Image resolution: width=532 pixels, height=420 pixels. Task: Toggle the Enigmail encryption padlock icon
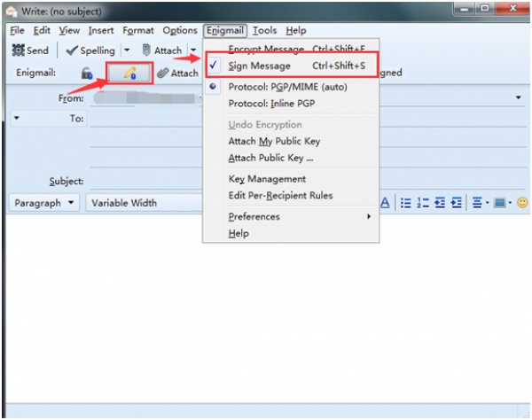pyautogui.click(x=87, y=73)
